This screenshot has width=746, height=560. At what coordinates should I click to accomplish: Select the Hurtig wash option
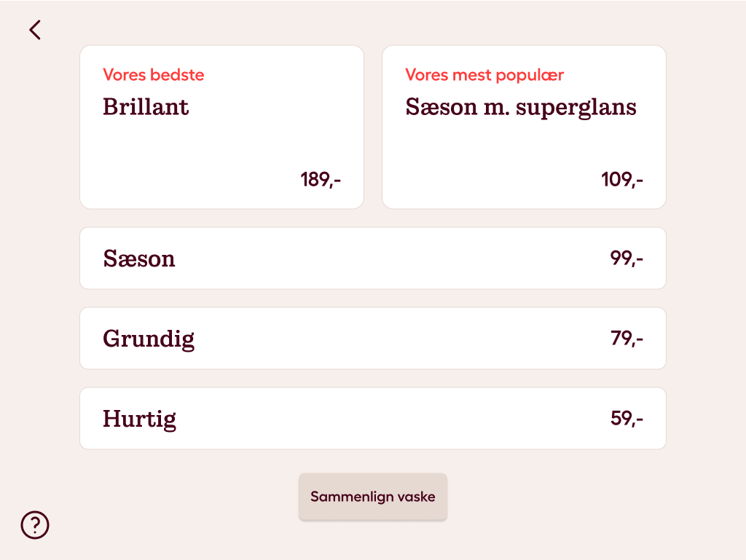point(373,418)
